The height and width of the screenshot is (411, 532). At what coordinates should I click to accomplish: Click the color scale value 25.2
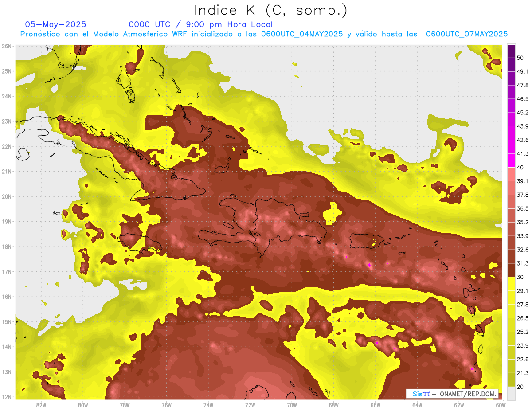(x=522, y=332)
